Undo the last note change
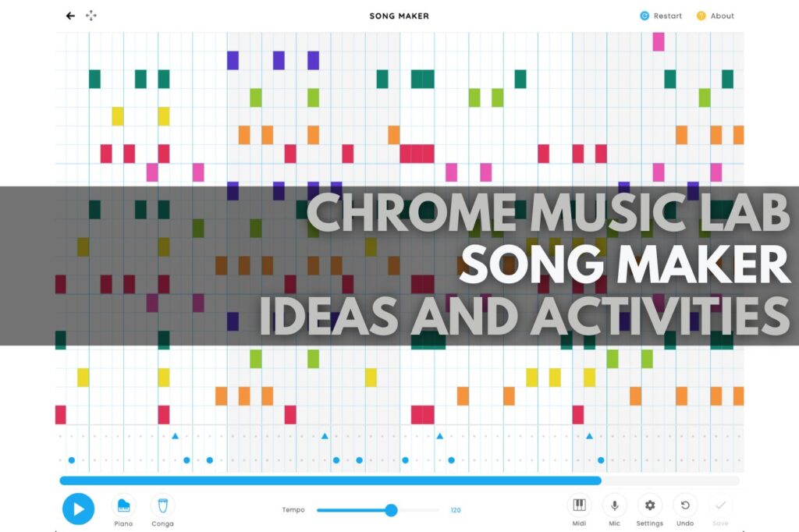Screen dimensions: 799x532 tap(685, 510)
